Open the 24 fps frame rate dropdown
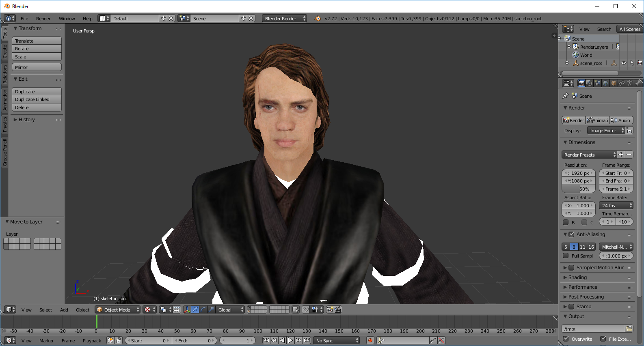The height and width of the screenshot is (346, 644). (616, 205)
